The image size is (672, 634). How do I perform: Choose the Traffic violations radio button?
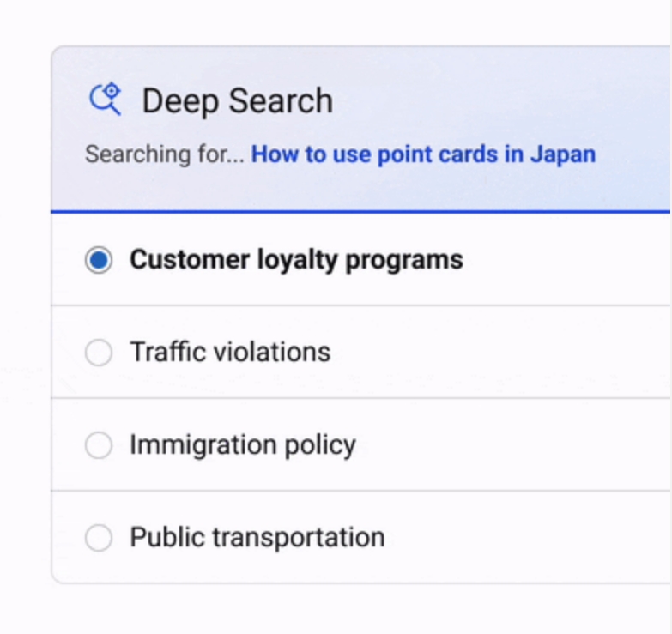99,353
